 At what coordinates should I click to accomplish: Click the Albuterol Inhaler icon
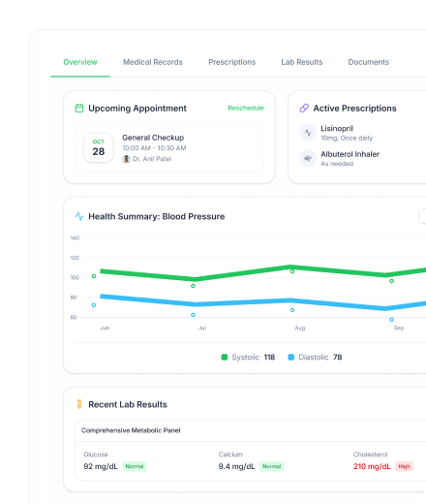tap(308, 158)
